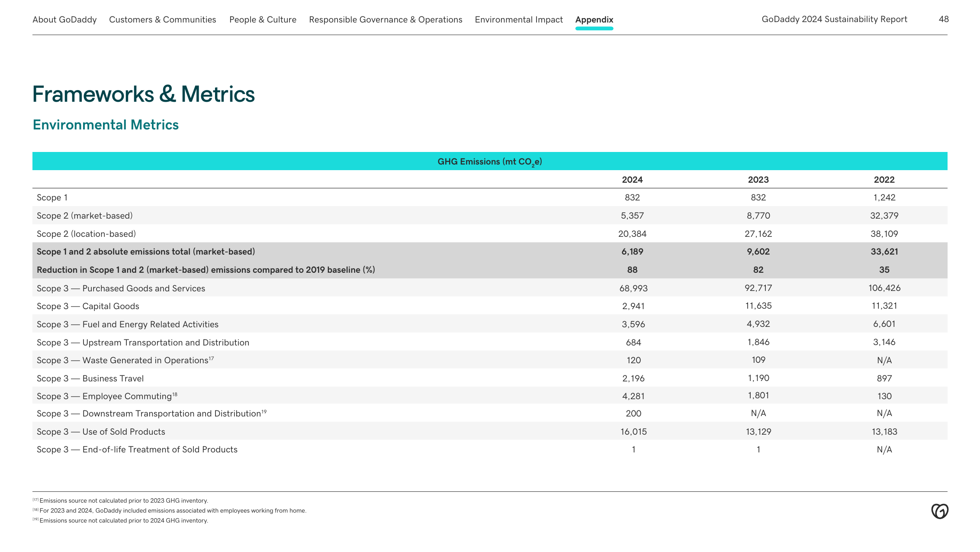
Task: Click the Scope 3 — Business Travel label
Action: pos(90,378)
